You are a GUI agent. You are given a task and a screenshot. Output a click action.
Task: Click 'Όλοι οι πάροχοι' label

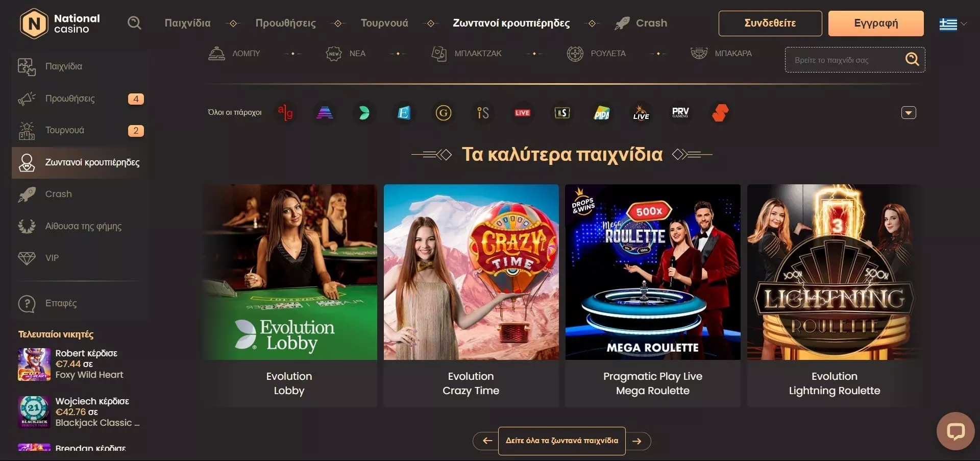click(x=235, y=112)
